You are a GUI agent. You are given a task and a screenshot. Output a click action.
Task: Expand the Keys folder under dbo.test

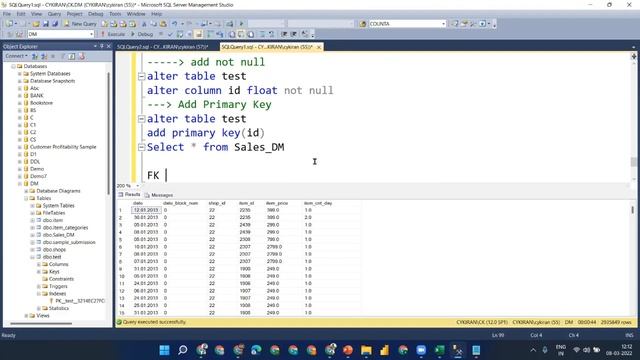tap(39, 272)
